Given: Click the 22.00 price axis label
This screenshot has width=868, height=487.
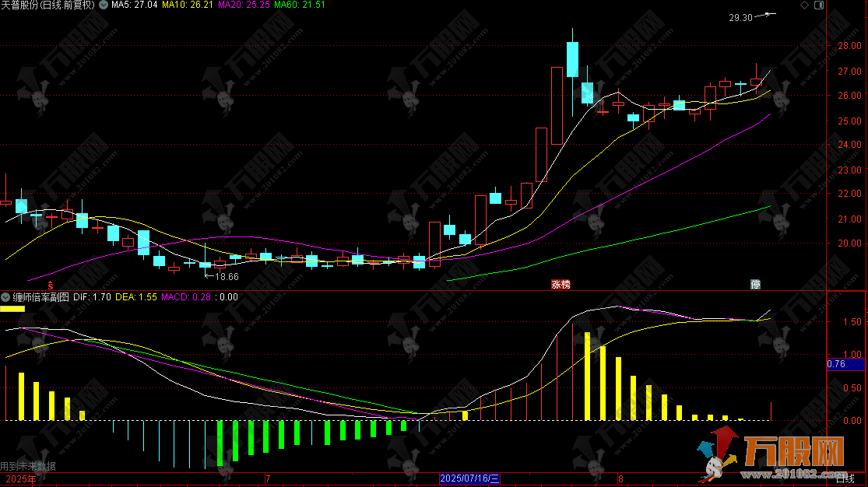Looking at the screenshot, I should click(x=850, y=194).
